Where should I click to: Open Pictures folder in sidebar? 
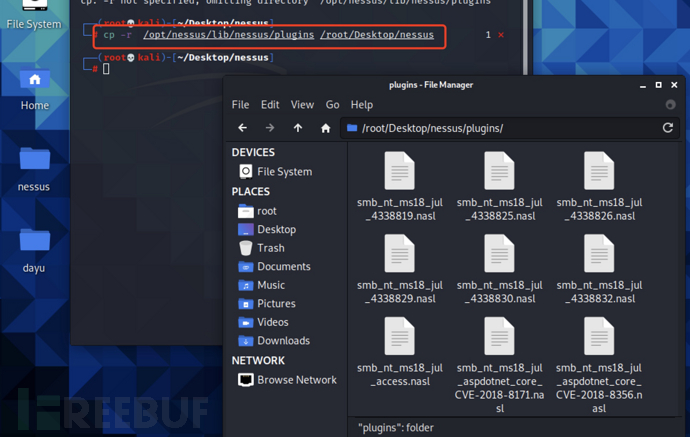coord(267,304)
